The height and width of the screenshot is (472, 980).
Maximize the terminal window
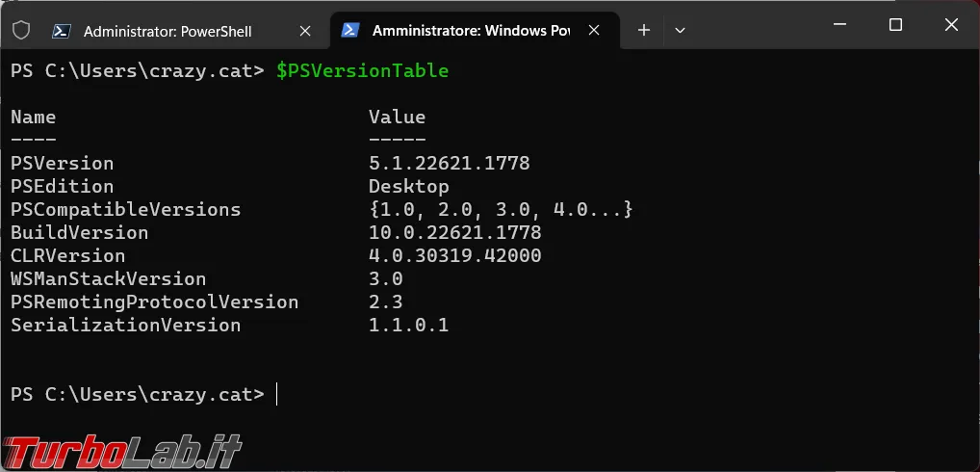click(895, 25)
